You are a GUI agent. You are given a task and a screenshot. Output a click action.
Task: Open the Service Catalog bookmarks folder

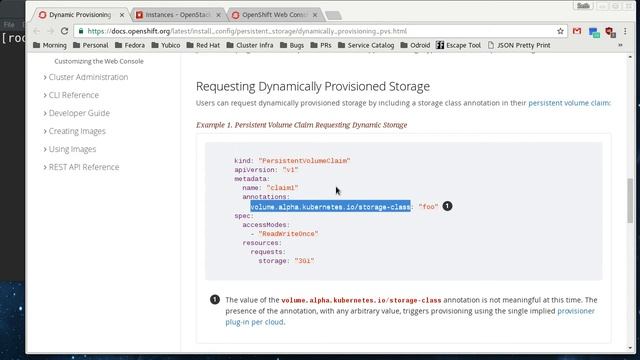pyautogui.click(x=366, y=45)
